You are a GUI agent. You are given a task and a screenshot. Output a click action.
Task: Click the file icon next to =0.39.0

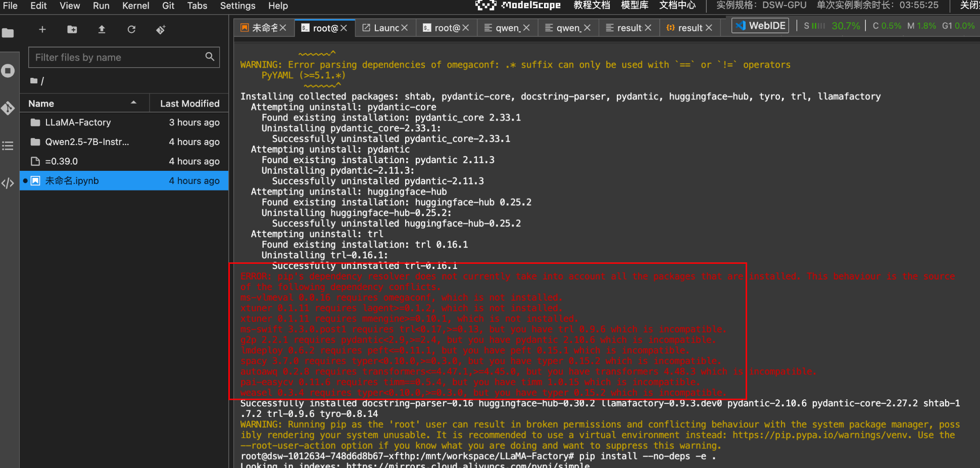click(x=35, y=161)
